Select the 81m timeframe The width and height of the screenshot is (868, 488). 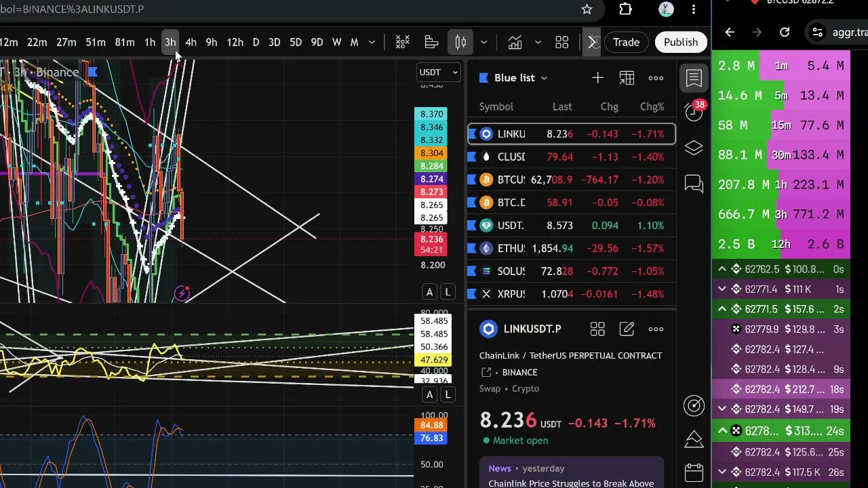(125, 43)
